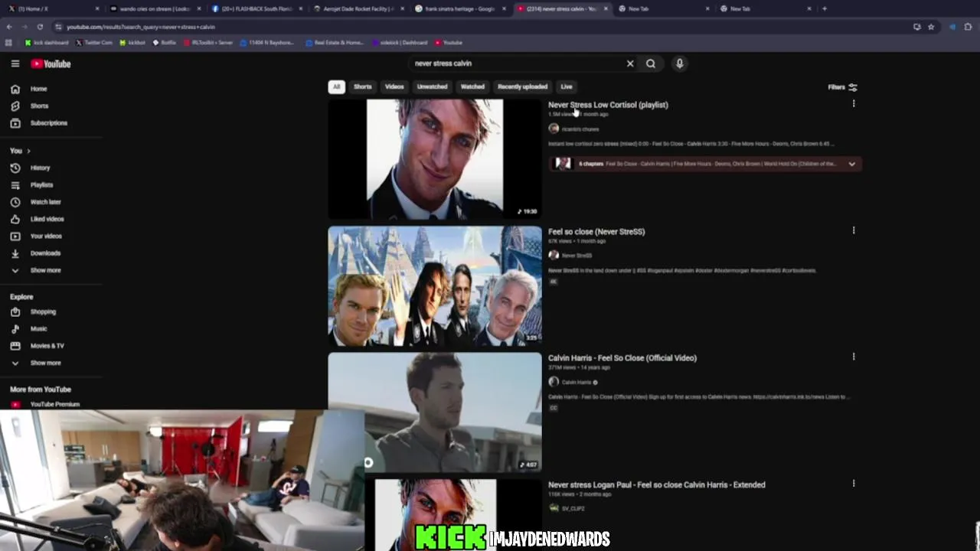Viewport: 980px width, 551px height.
Task: Open Real Estate & Home bookmark
Action: click(335, 43)
